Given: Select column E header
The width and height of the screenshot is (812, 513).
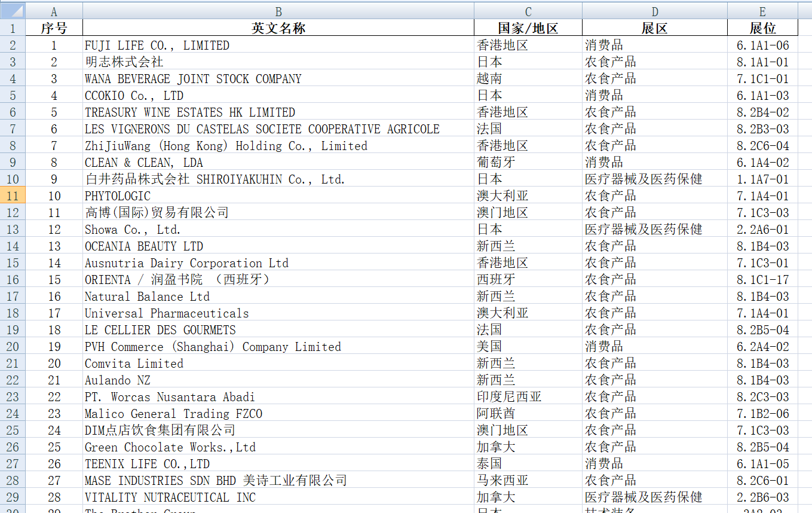Looking at the screenshot, I should point(762,11).
